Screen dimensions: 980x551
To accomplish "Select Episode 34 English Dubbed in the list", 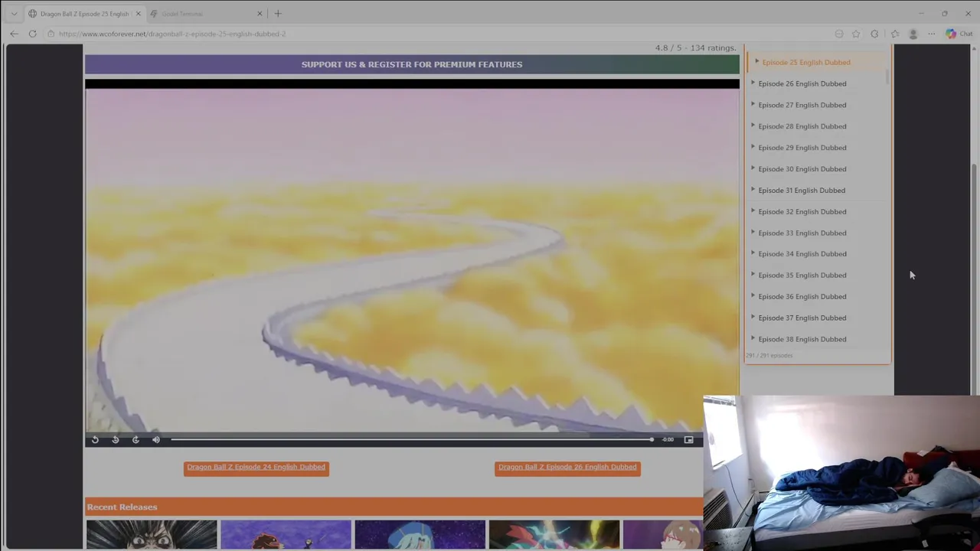I will click(802, 254).
